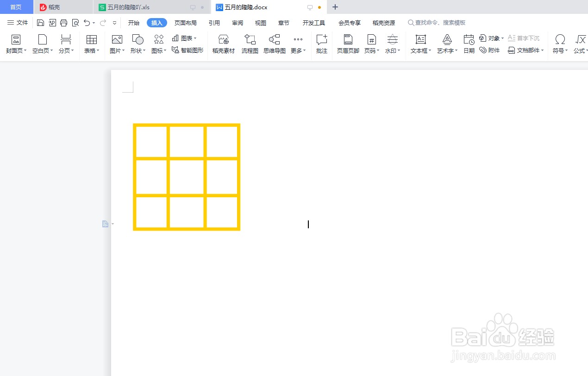
Task: Click the Save icon in quick access toolbar
Action: [40, 23]
